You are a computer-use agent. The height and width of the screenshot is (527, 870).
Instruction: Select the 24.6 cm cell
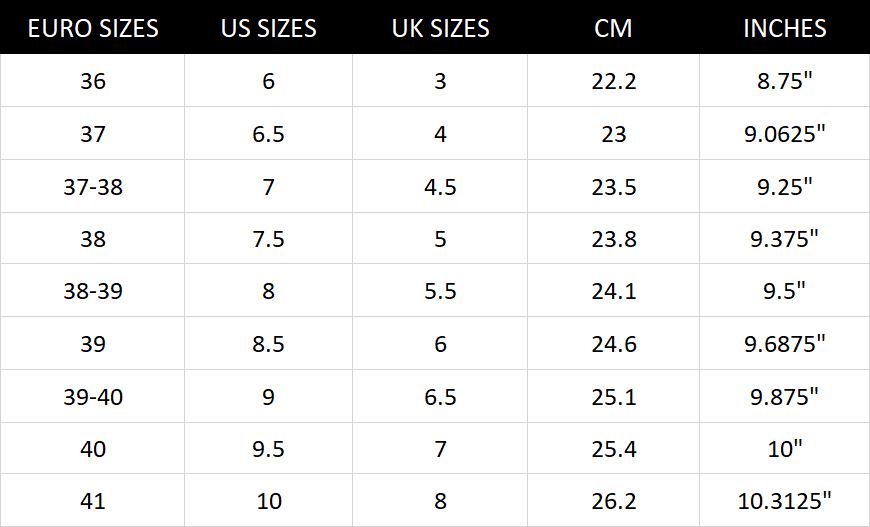[x=613, y=344]
